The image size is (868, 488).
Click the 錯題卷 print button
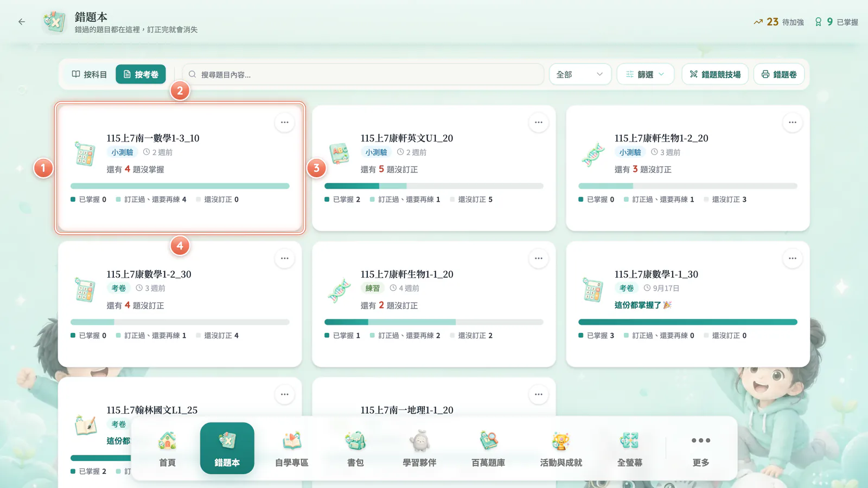point(778,74)
